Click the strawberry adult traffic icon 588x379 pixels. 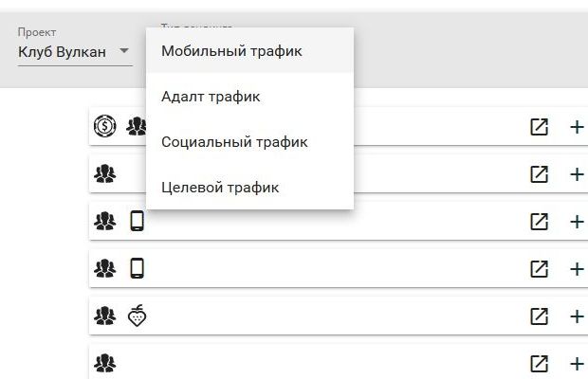click(x=137, y=316)
